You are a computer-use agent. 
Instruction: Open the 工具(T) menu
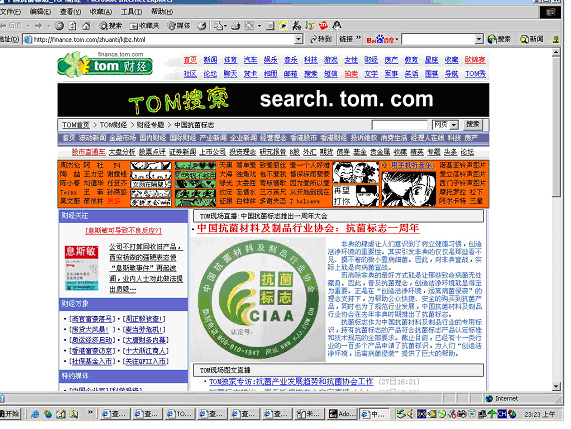pos(131,12)
